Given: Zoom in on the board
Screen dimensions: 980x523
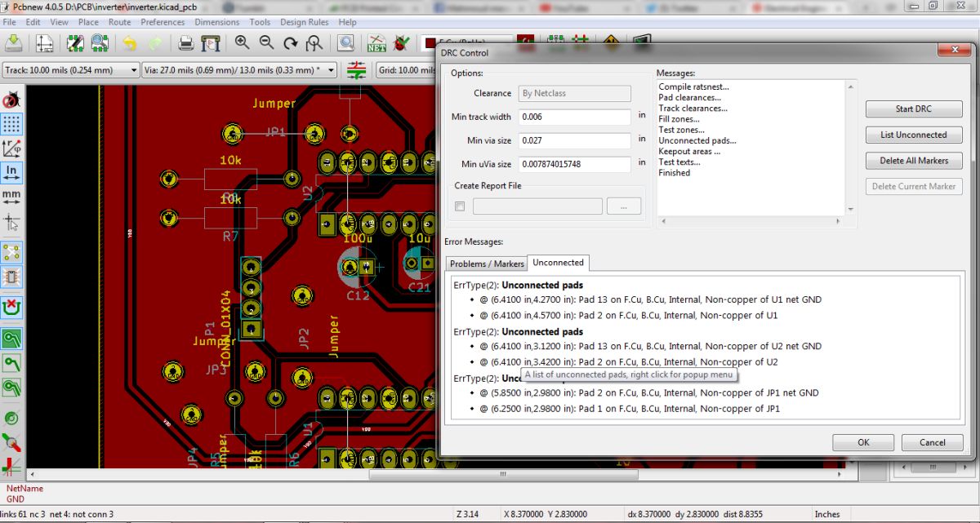Looking at the screenshot, I should [242, 42].
